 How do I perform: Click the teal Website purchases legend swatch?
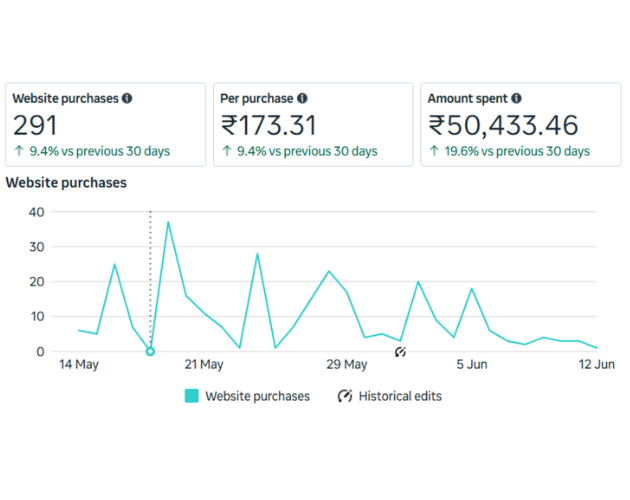point(191,396)
